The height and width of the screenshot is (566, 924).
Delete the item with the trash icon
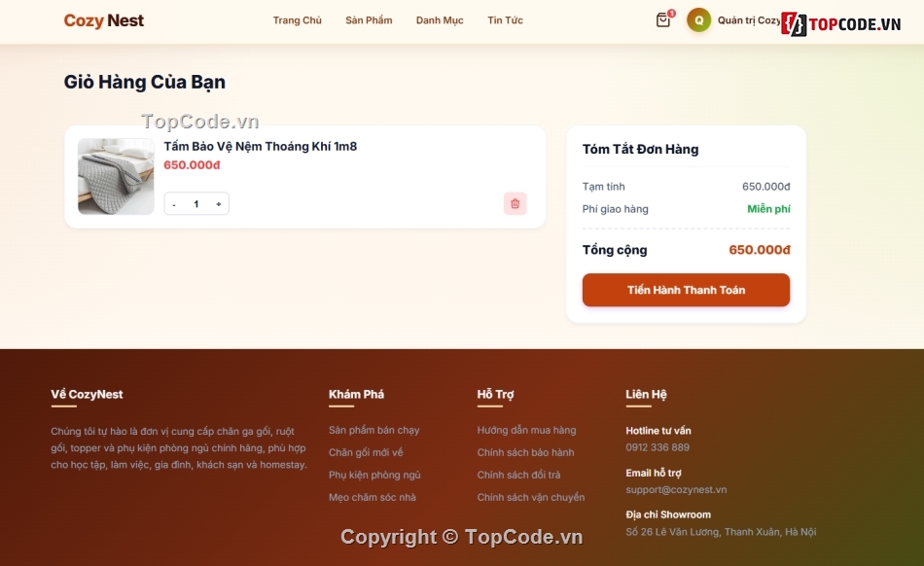pyautogui.click(x=515, y=204)
